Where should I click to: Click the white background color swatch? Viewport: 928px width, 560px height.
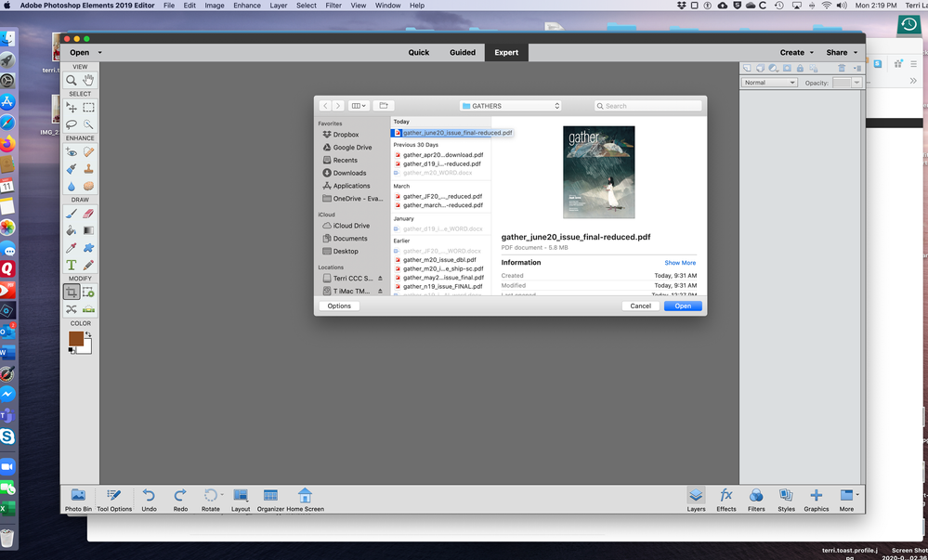[x=87, y=348]
